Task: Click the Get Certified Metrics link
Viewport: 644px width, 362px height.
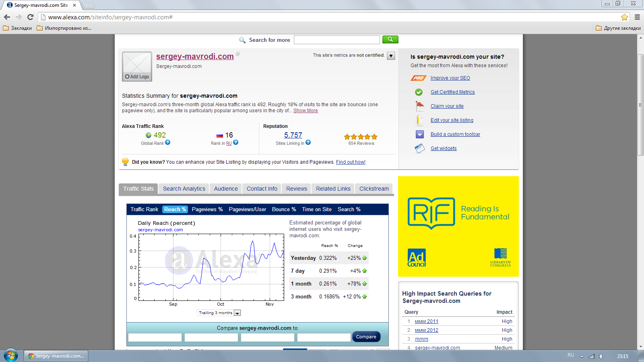Action: 452,92
